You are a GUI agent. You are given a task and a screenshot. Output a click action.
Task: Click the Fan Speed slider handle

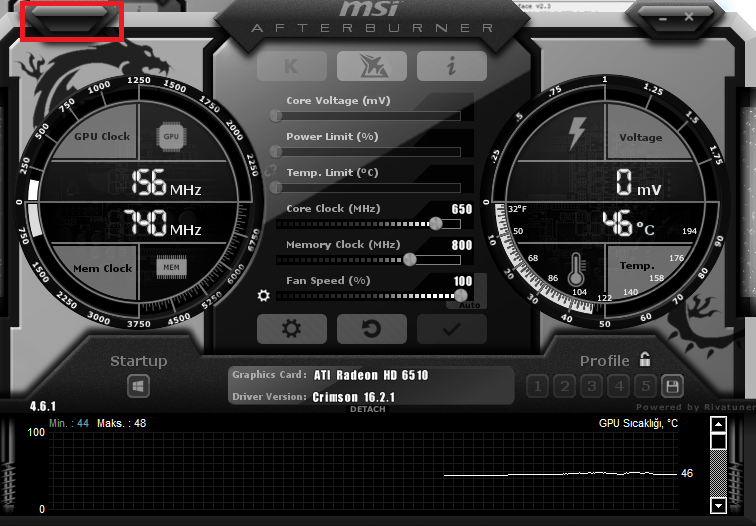pyautogui.click(x=460, y=296)
